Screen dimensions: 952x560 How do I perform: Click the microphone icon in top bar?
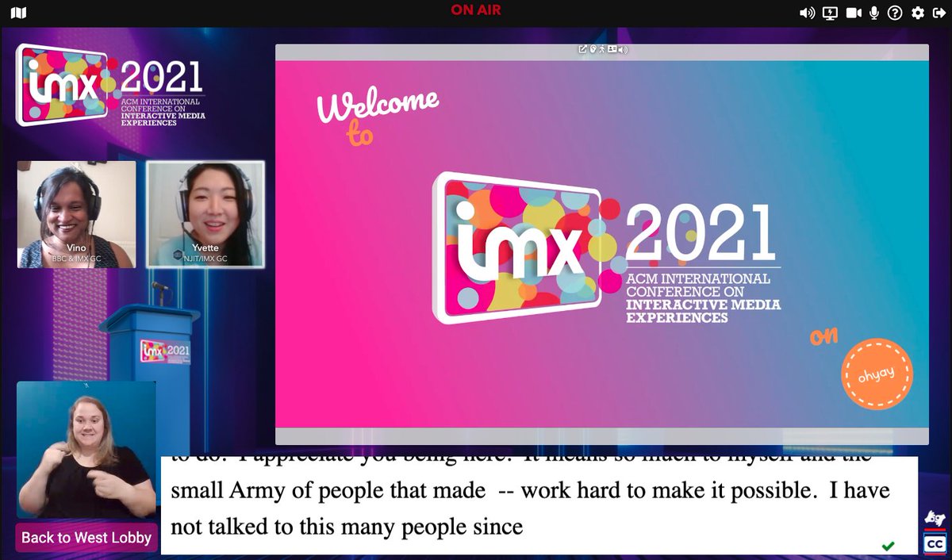[873, 13]
